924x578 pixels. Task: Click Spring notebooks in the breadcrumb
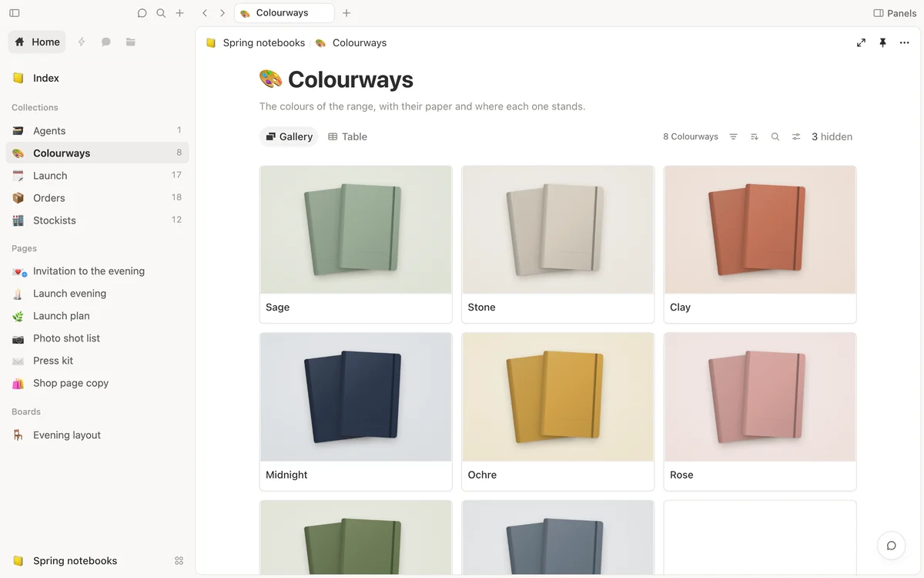256,43
